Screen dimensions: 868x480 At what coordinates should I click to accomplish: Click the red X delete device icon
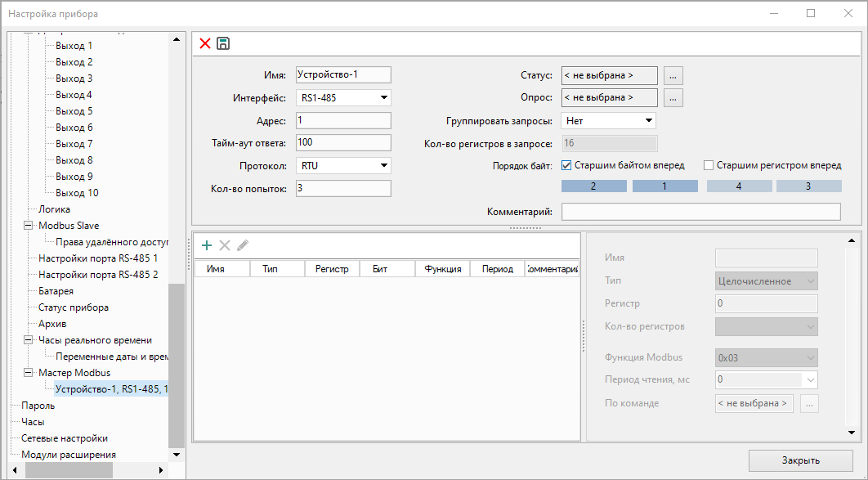(205, 43)
